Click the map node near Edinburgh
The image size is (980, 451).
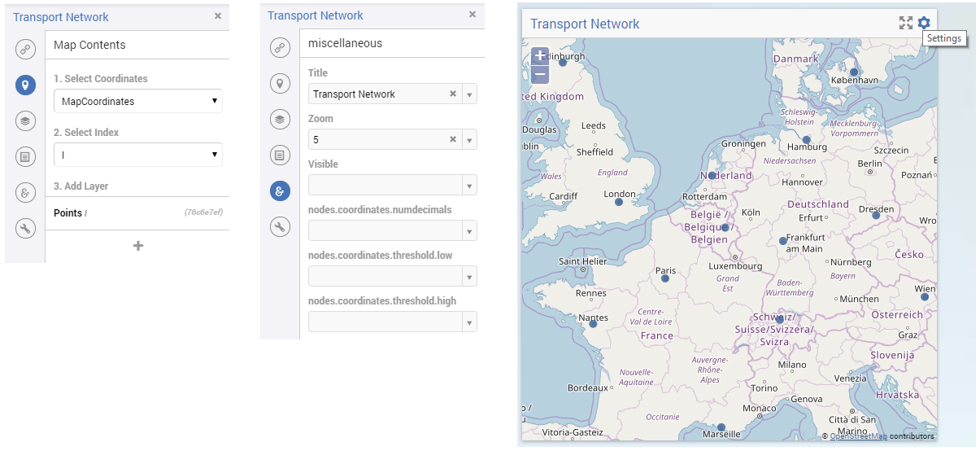[562, 63]
